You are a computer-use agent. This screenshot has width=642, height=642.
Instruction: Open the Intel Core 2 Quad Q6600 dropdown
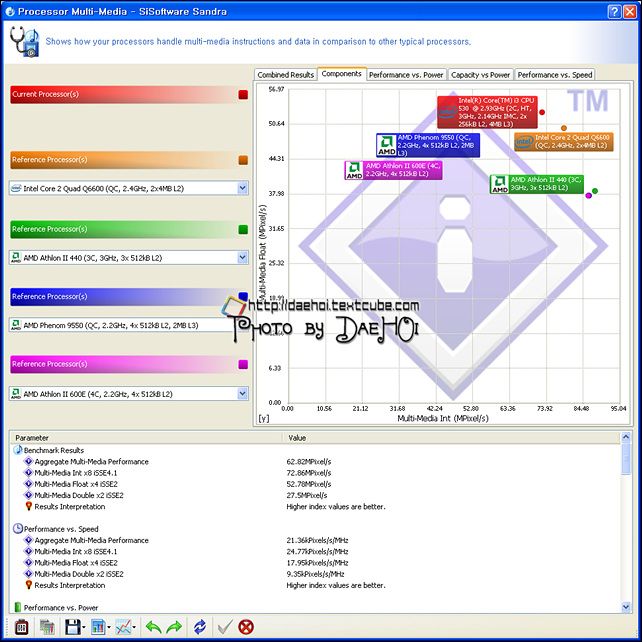coord(243,188)
